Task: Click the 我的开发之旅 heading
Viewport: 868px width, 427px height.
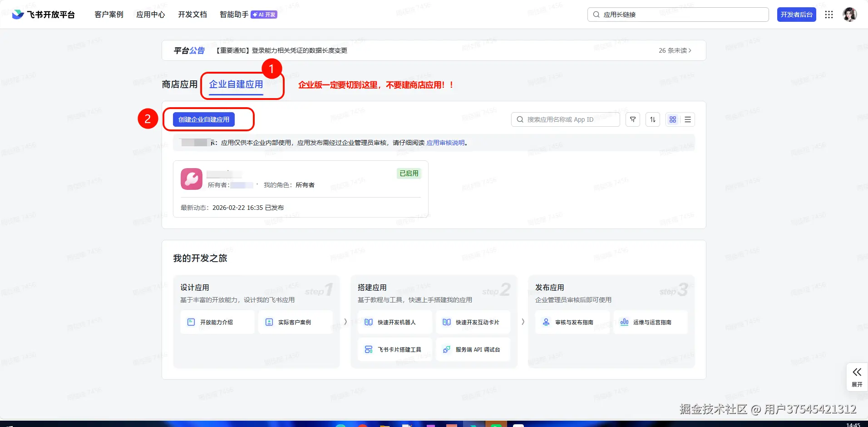Action: coord(200,258)
